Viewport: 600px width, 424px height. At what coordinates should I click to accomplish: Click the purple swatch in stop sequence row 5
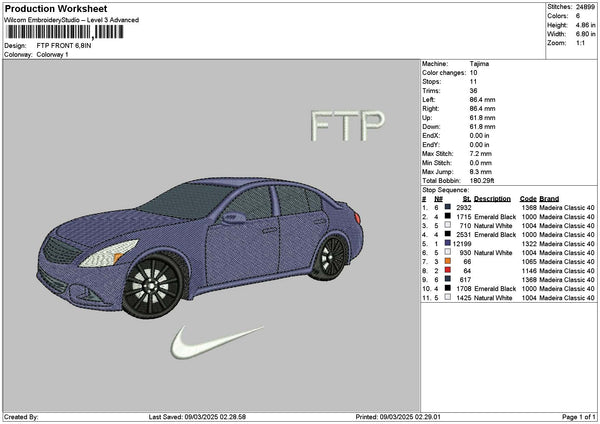pyautogui.click(x=447, y=243)
